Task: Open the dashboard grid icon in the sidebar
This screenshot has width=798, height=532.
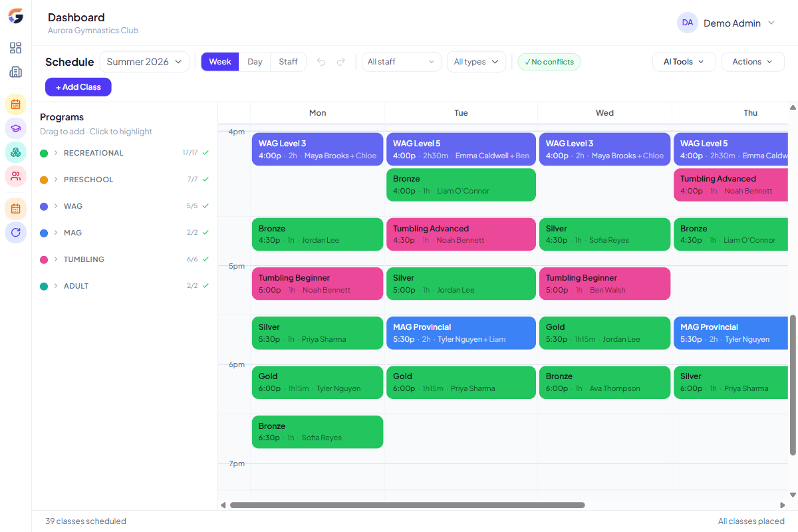Action: (16, 48)
